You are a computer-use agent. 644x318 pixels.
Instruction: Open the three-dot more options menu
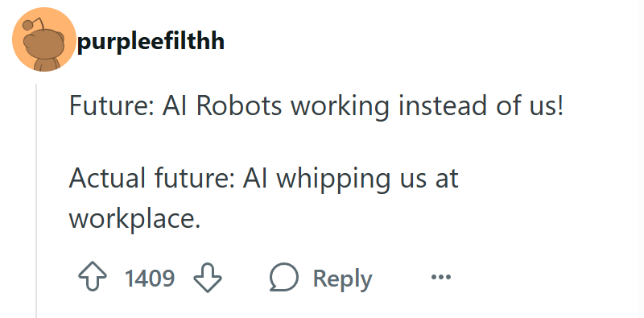tap(441, 277)
